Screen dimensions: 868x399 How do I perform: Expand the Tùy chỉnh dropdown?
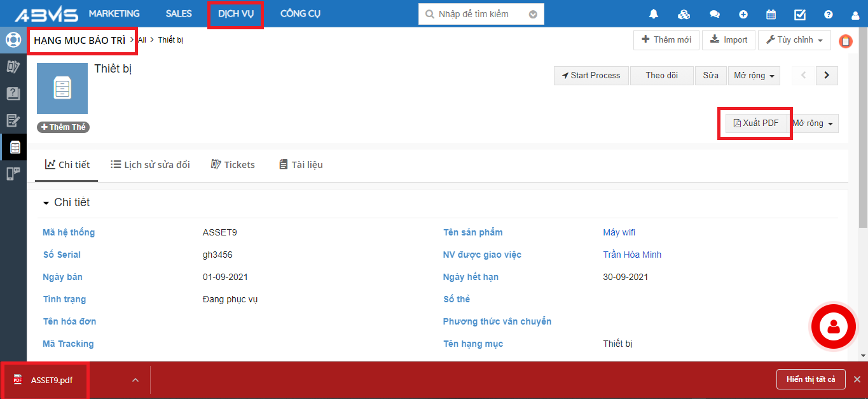(794, 40)
